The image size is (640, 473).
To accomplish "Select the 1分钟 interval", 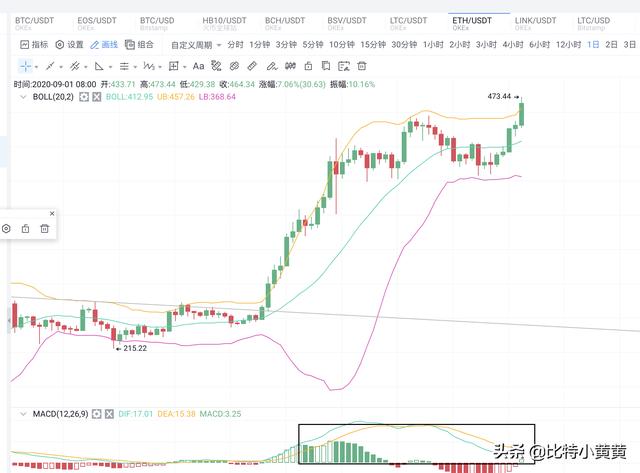I will (x=260, y=44).
